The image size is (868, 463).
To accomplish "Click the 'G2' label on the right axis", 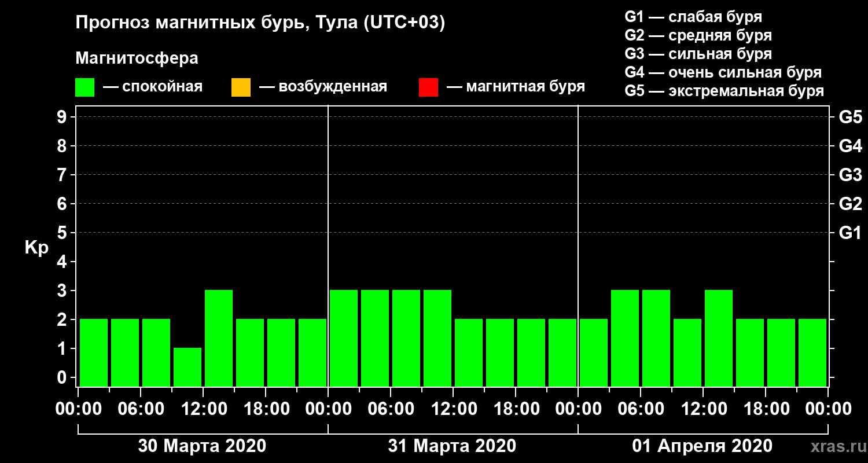I will tap(851, 204).
